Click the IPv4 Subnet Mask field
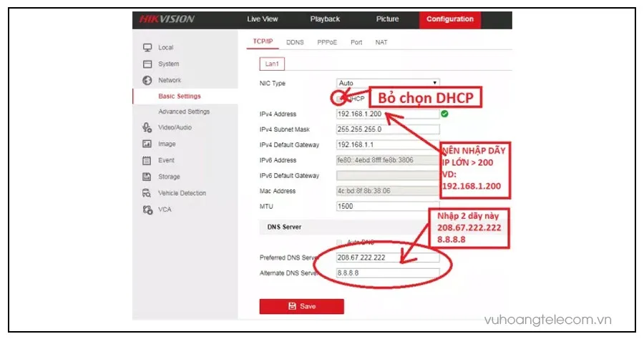This screenshot has width=644, height=339. coord(388,129)
